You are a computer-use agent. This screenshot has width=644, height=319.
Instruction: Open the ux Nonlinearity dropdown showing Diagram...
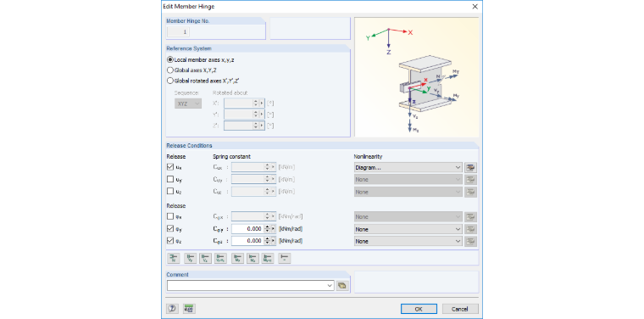(408, 167)
